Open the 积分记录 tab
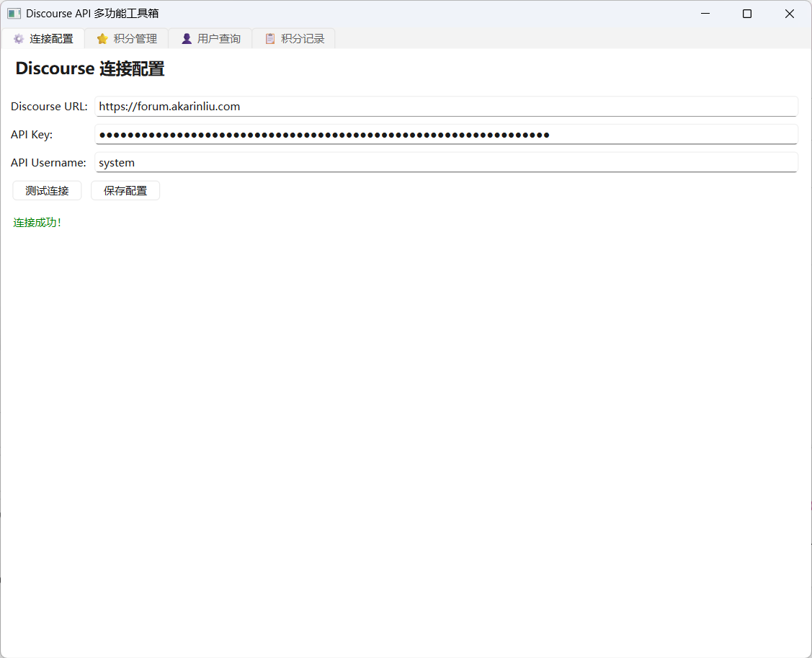The height and width of the screenshot is (658, 812). pos(294,39)
